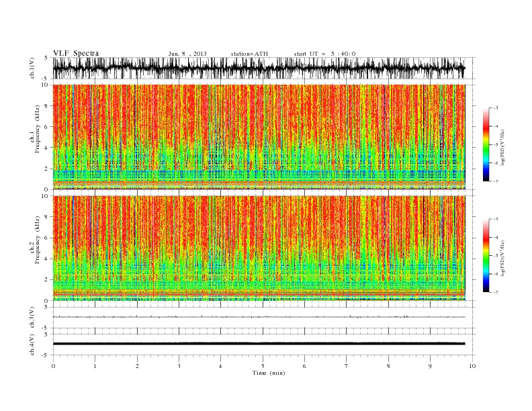This screenshot has height=411, width=532.
Task: Click the "ch.1(V)" waveform axis label
Action: [x=32, y=68]
